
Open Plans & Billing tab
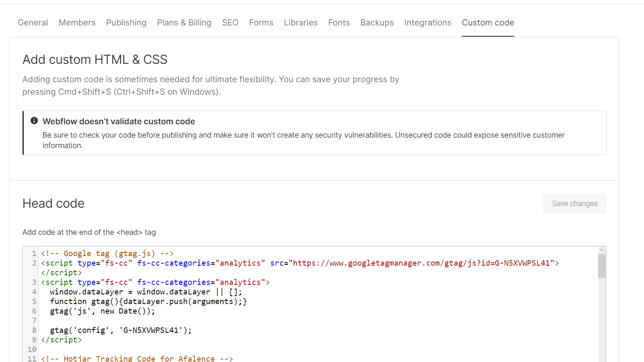(x=184, y=23)
